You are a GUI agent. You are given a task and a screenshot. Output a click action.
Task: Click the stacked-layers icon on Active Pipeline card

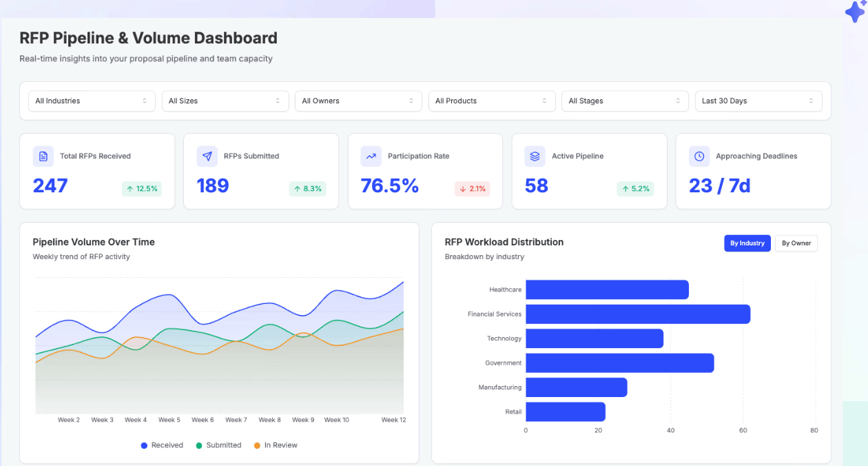point(535,156)
